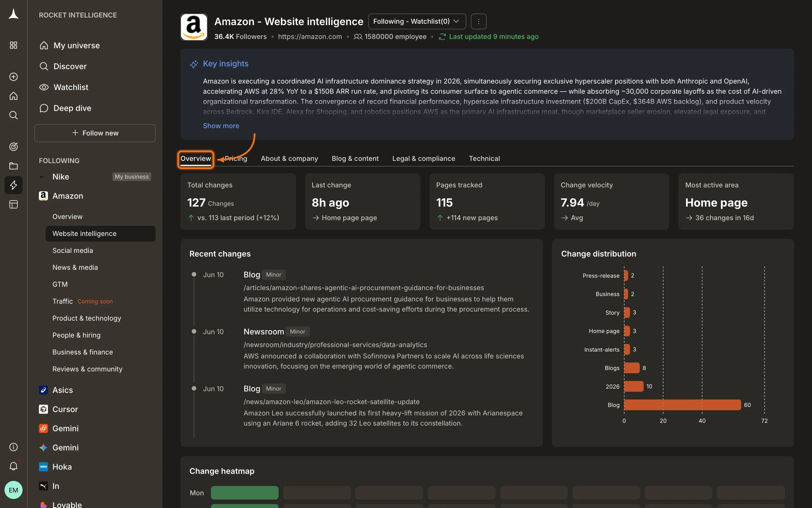Click the green Mon heatmap cell
Screen dimensions: 812x508
pyautogui.click(x=245, y=492)
